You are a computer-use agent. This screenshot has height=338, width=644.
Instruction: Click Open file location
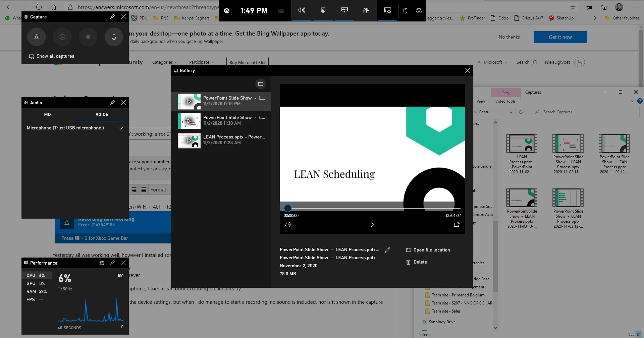[428, 250]
